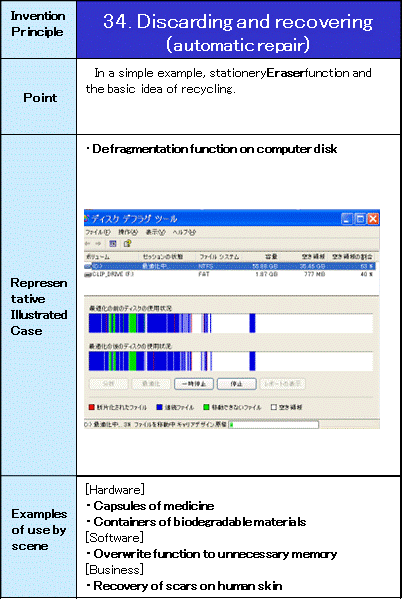
Task: Open the 操作(A) menu
Action: (x=128, y=232)
